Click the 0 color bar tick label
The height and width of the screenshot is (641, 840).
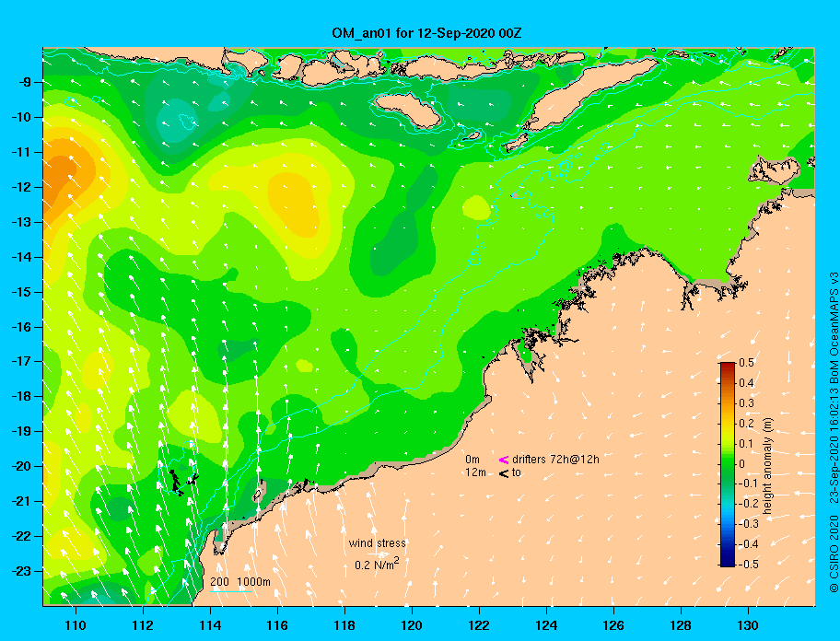742,464
